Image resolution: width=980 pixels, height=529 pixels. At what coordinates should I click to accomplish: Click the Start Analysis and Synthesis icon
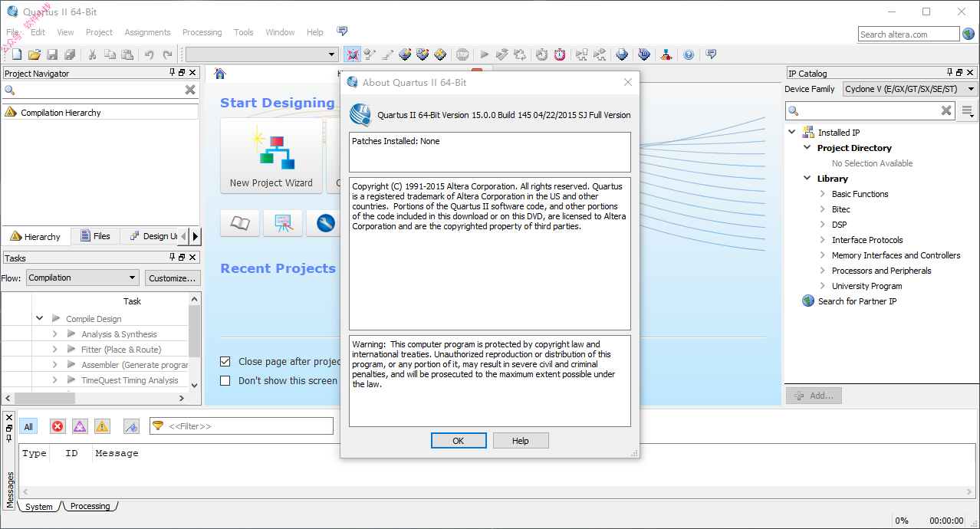tap(502, 54)
